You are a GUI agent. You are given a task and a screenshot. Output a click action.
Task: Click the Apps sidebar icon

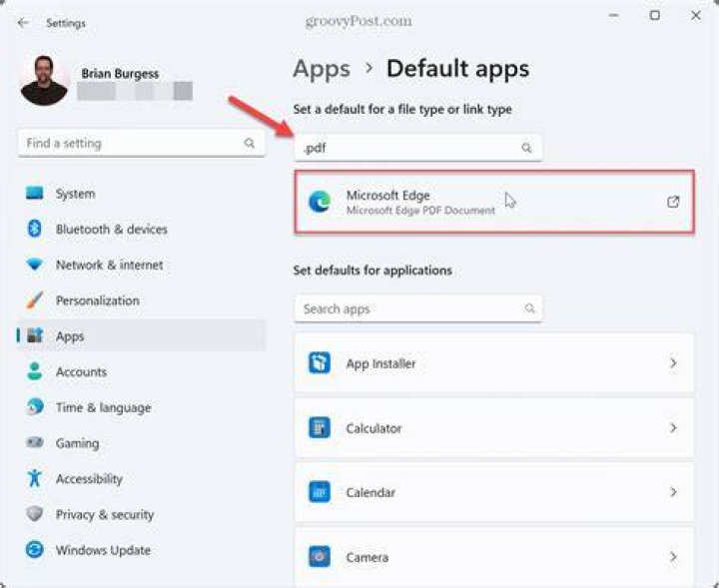click(x=35, y=335)
